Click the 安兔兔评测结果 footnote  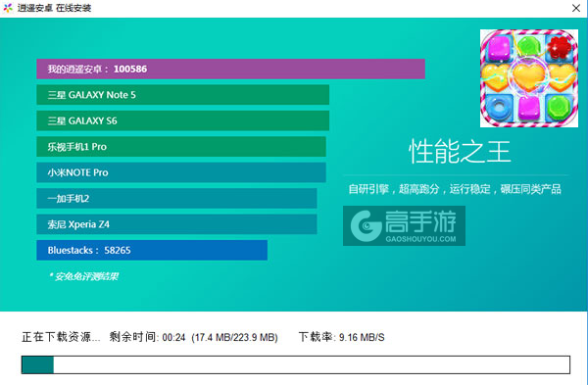coord(83,276)
